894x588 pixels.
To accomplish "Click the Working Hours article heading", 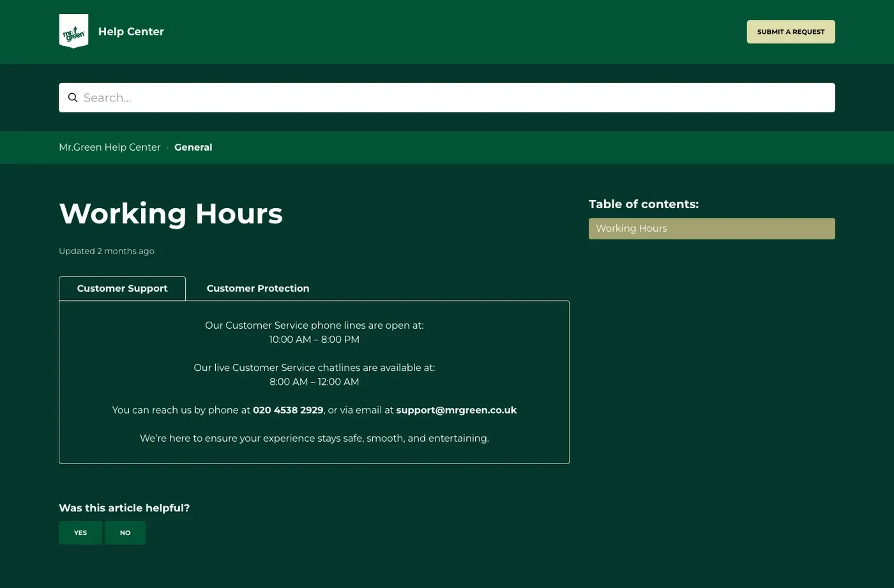I will point(170,213).
